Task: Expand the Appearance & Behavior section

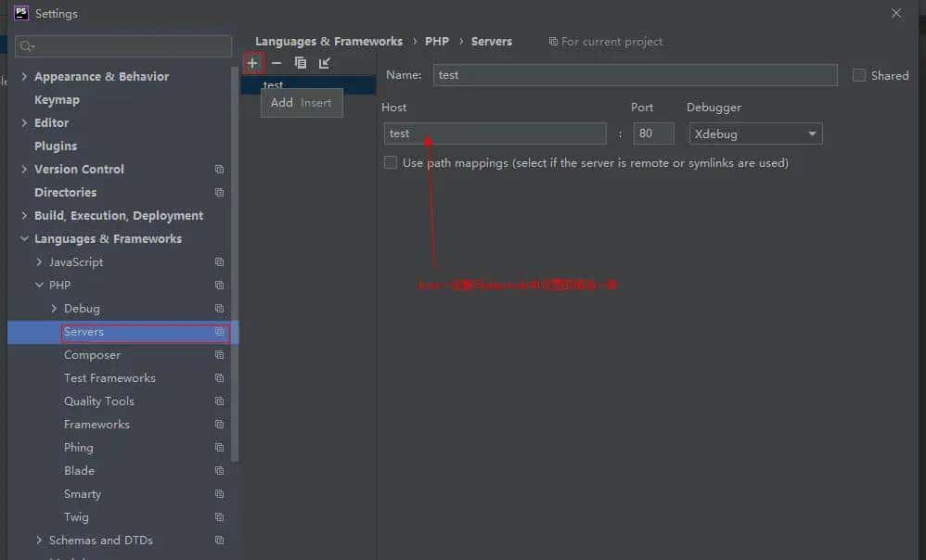Action: [22, 76]
